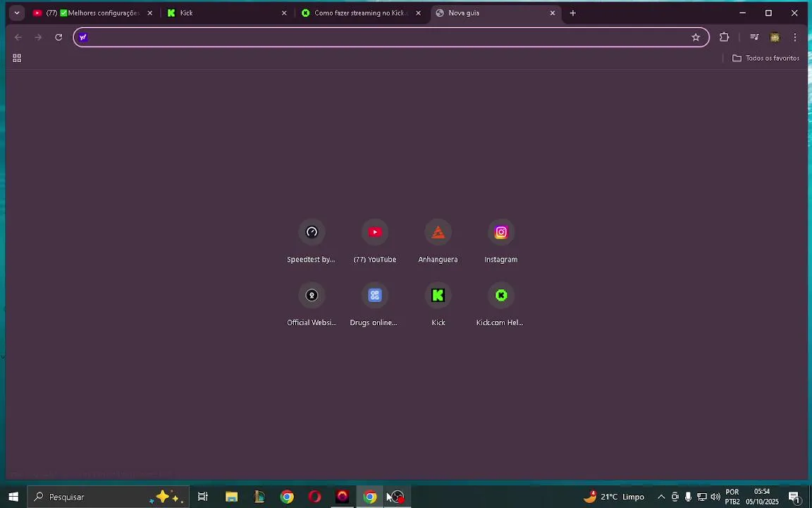Close the Kick tab
812x508 pixels.
[x=284, y=13]
